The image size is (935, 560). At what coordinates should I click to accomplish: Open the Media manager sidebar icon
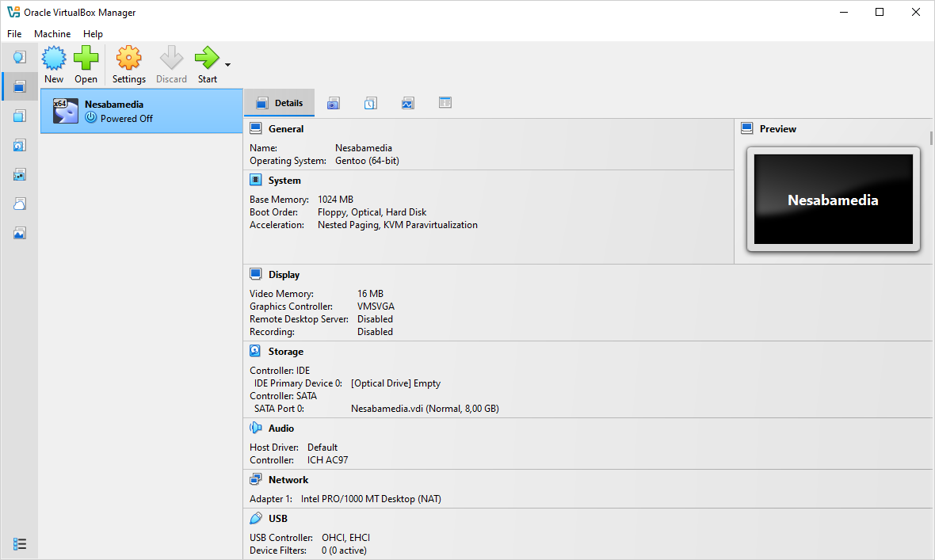(x=19, y=145)
